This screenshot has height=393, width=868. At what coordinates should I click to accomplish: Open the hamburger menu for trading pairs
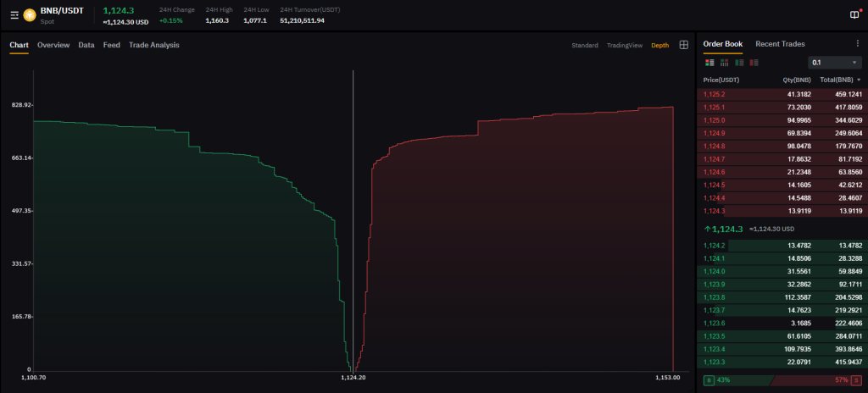pos(14,15)
